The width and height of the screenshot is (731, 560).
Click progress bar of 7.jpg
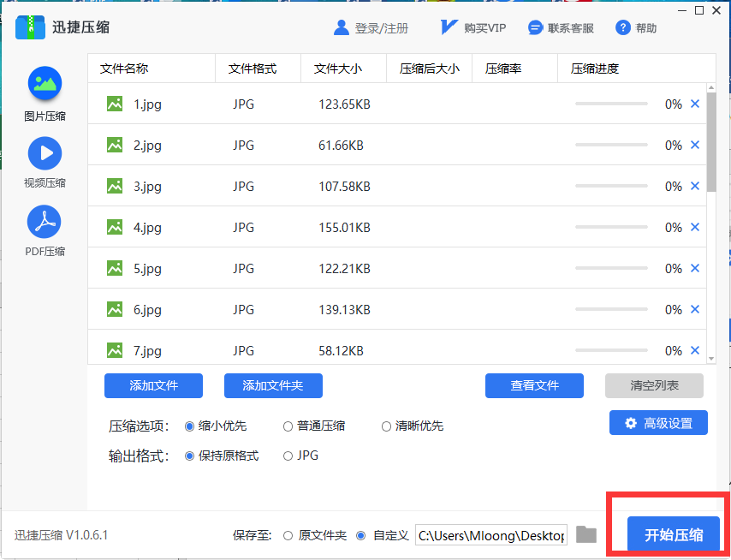(x=611, y=349)
